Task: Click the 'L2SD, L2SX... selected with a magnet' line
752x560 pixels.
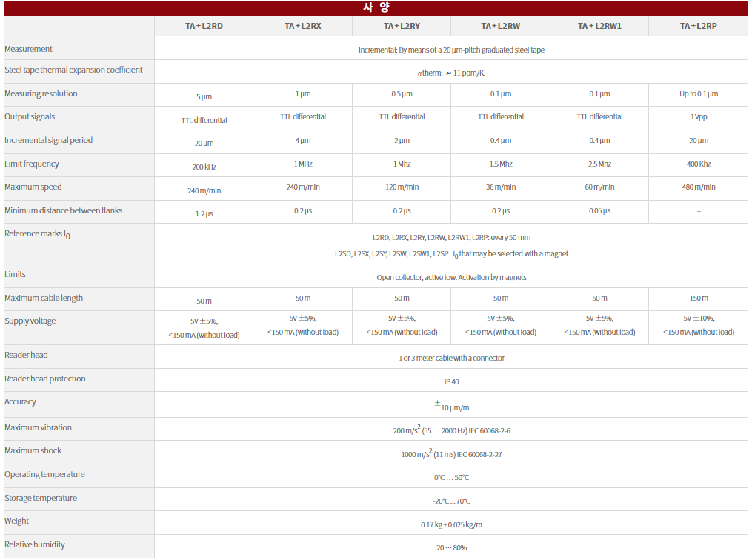Action: [451, 253]
